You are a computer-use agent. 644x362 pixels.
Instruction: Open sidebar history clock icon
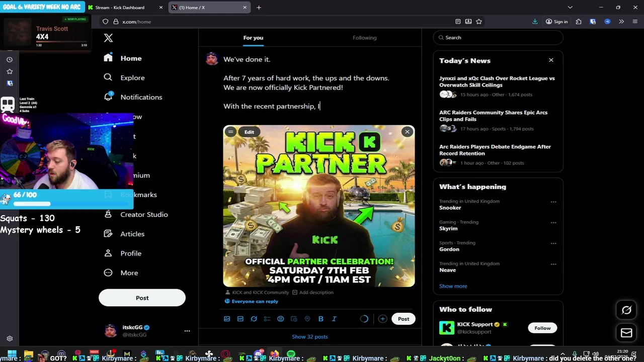[x=9, y=59]
